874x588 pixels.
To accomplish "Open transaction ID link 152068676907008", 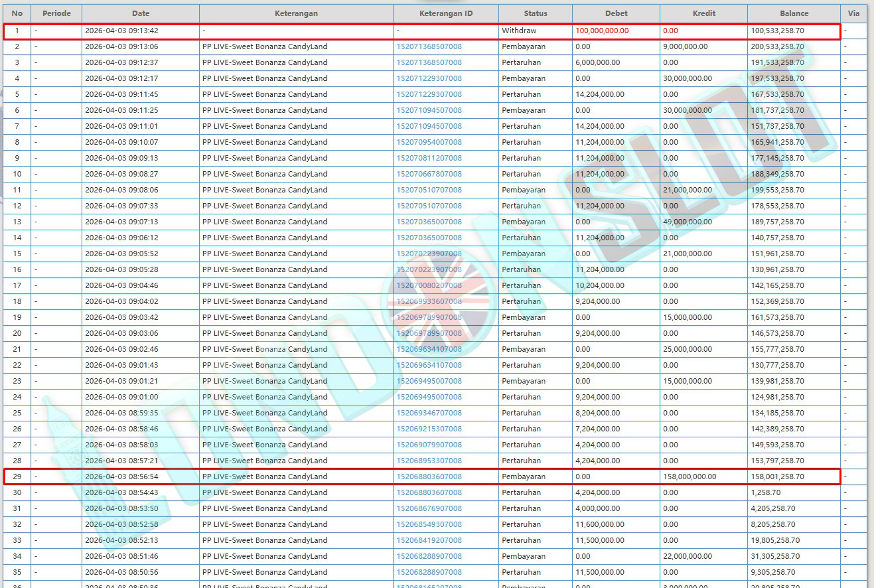I will pyautogui.click(x=429, y=508).
